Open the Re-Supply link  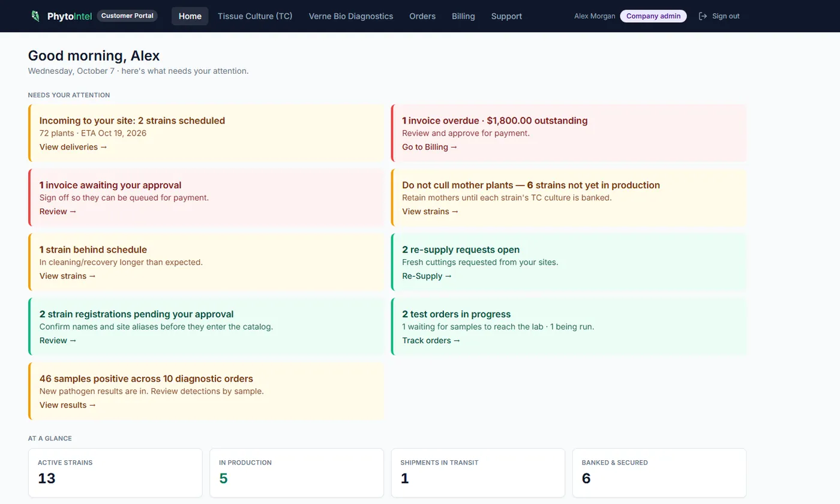(427, 276)
